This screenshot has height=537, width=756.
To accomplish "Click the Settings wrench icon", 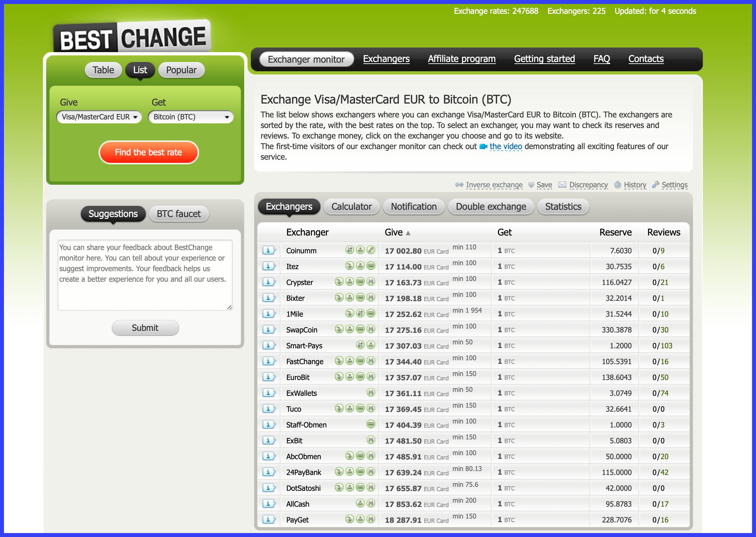I will pos(655,184).
